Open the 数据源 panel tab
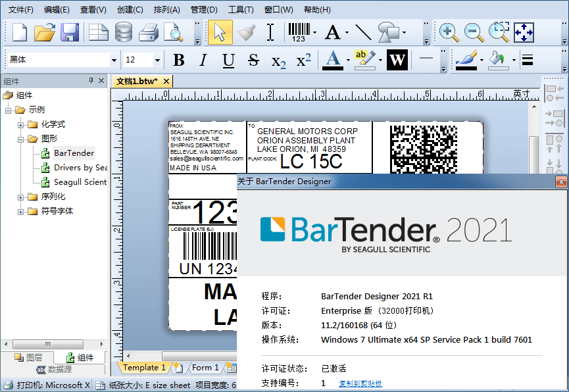Viewport: 569px width, 392px height. click(54, 370)
